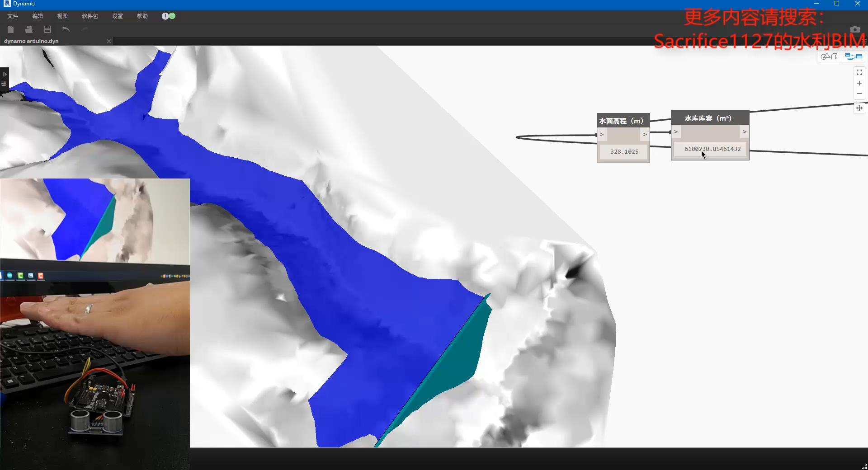868x470 pixels.
Task: Save the graph with the save icon
Action: point(47,29)
